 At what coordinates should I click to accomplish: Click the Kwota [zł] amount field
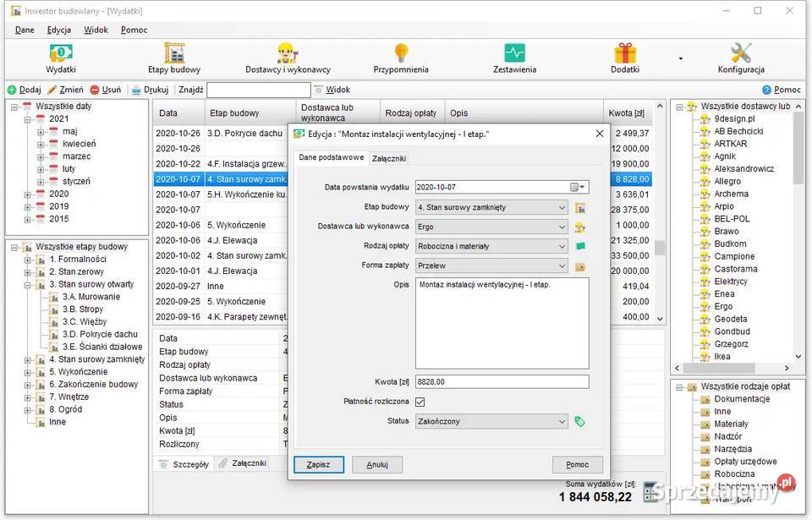[502, 382]
